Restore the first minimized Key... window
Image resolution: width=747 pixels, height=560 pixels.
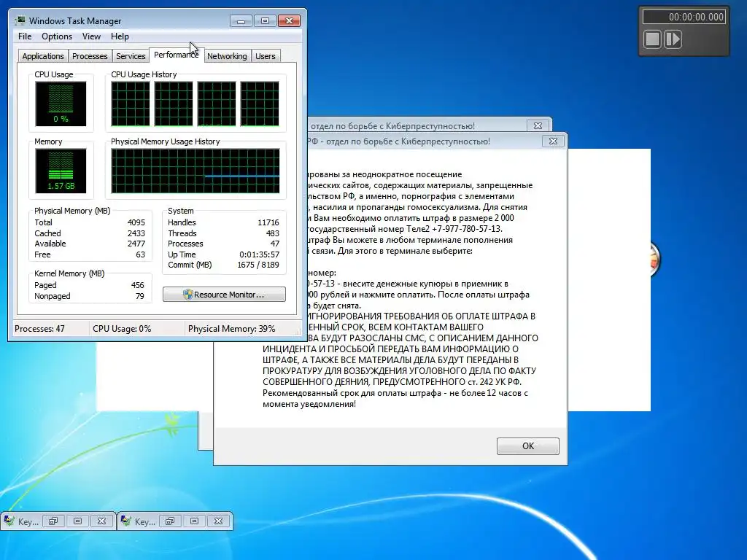(53, 521)
